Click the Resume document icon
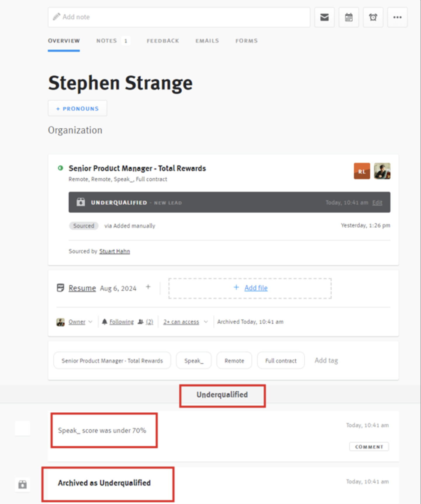The width and height of the screenshot is (421, 504). click(60, 288)
